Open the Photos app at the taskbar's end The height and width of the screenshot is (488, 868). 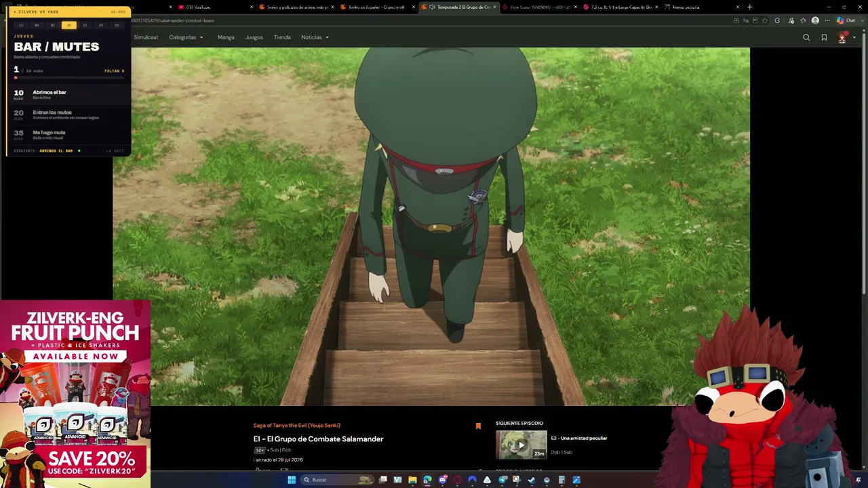pyautogui.click(x=576, y=480)
